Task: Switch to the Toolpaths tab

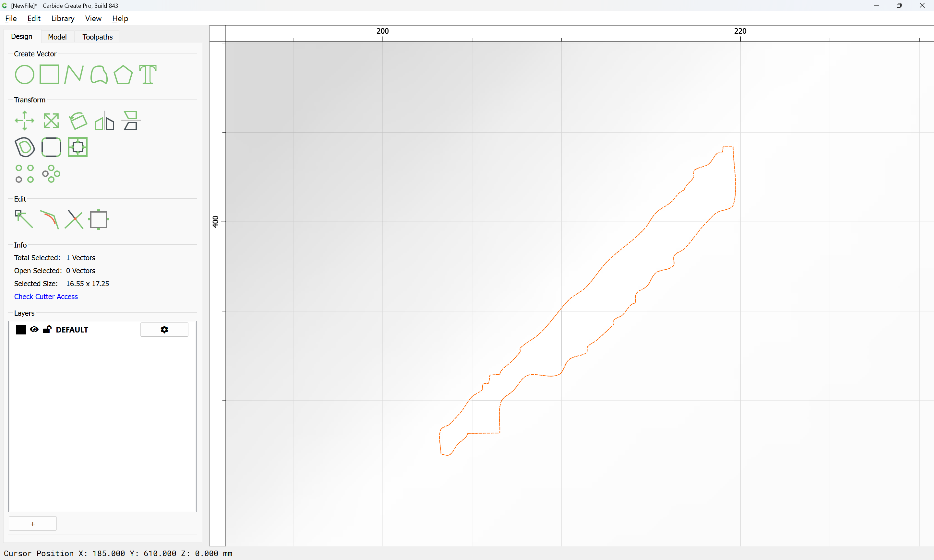Action: tap(97, 37)
